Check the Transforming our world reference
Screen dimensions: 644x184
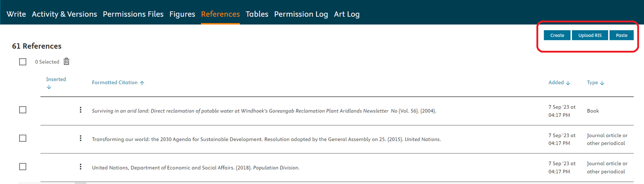(23, 138)
